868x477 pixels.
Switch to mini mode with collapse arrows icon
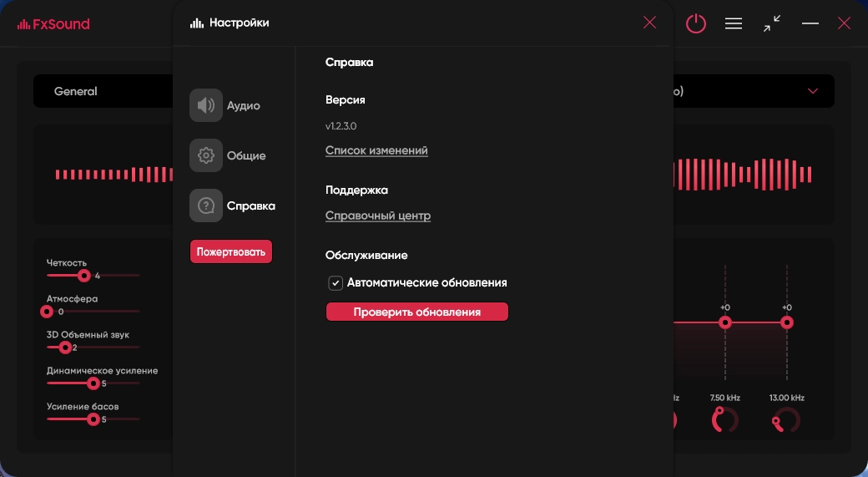click(x=772, y=23)
